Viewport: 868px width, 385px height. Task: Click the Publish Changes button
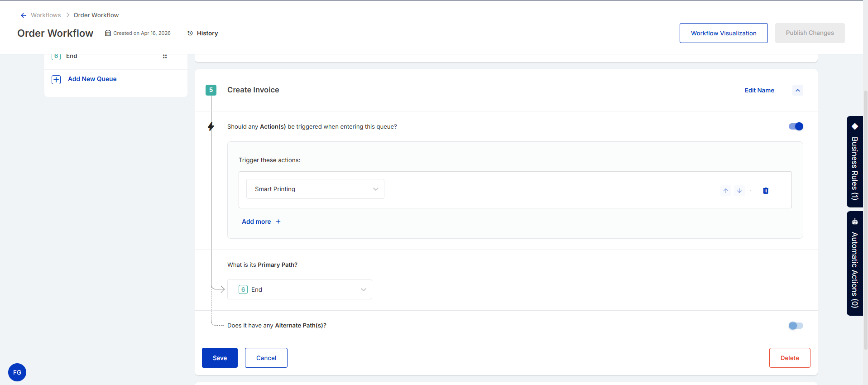(810, 33)
